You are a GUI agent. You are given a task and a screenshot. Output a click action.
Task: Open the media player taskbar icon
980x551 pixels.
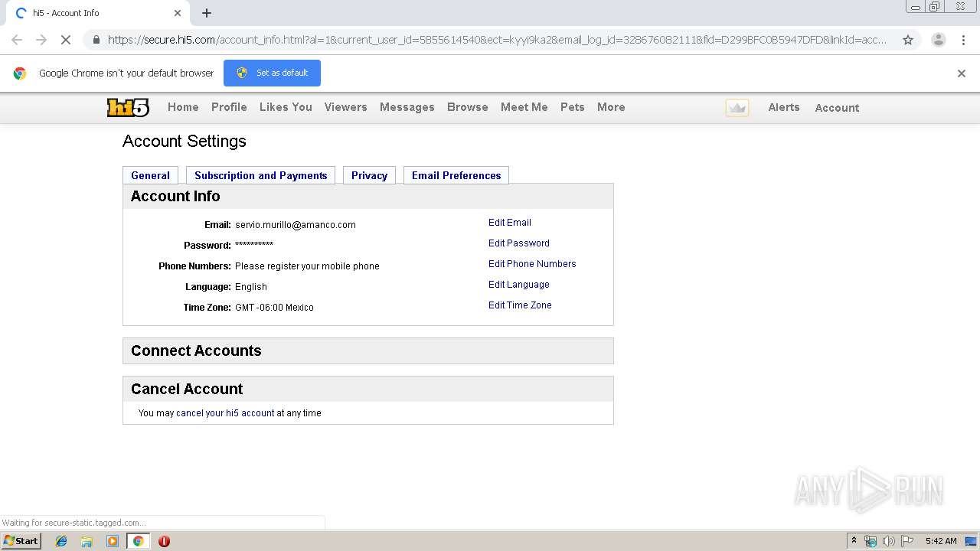click(113, 541)
